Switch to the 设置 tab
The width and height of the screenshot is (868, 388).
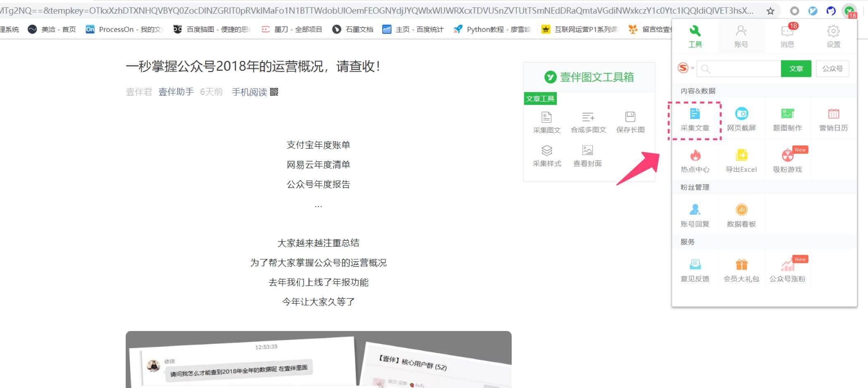coord(834,36)
